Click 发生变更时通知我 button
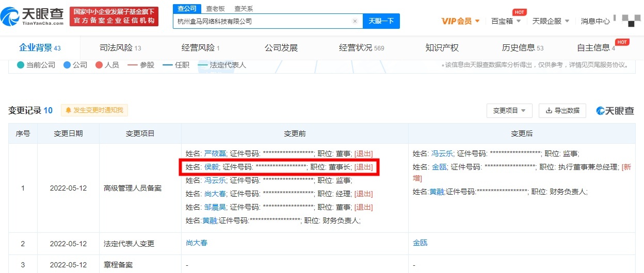 pyautogui.click(x=94, y=110)
